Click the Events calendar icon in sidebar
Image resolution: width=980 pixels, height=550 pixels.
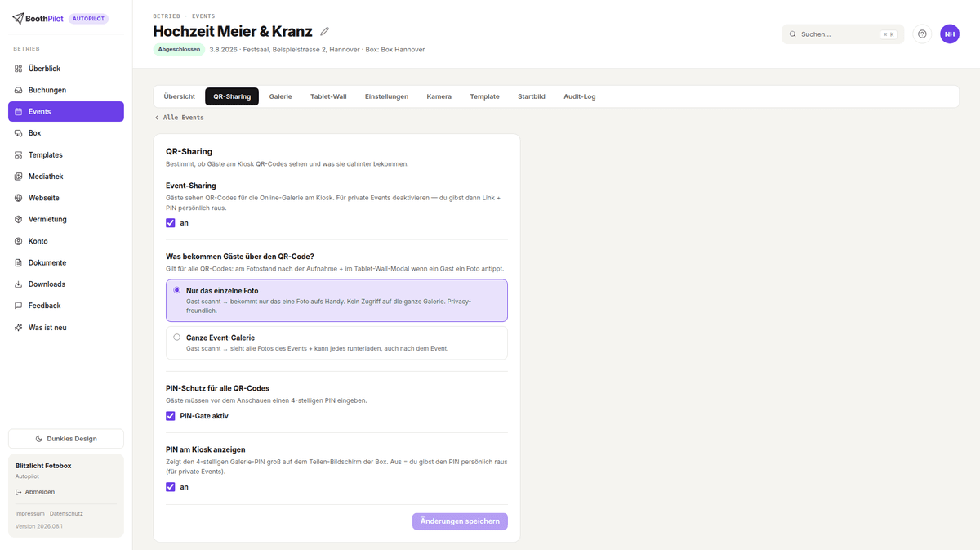(x=19, y=112)
